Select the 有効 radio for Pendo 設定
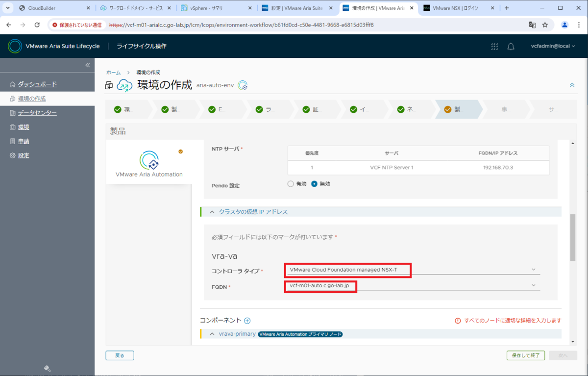588x376 pixels. pos(291,184)
